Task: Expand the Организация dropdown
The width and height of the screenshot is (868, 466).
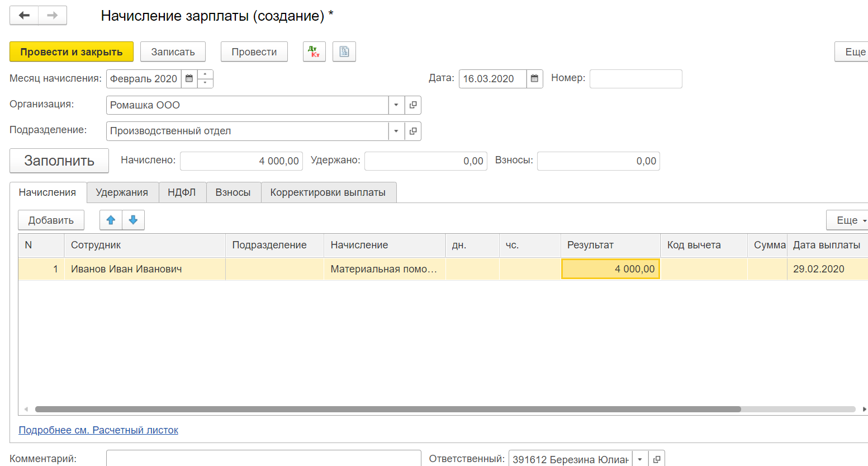Action: pyautogui.click(x=396, y=105)
